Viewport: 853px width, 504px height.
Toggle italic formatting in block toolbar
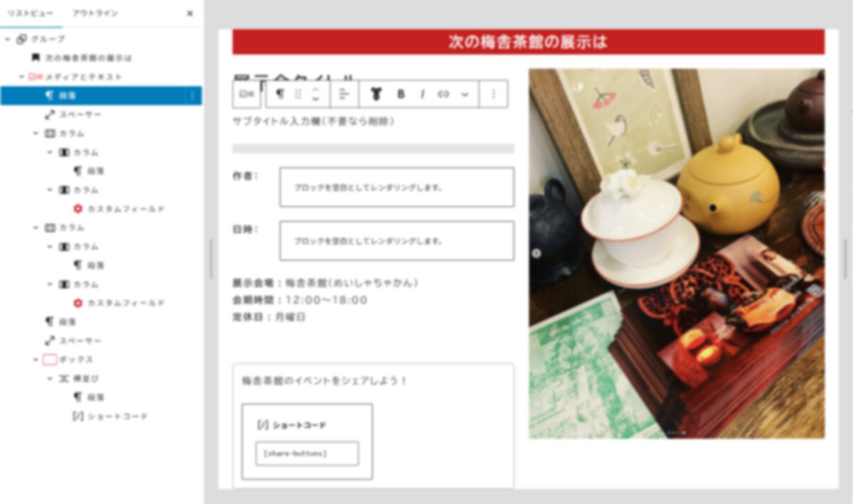(x=422, y=94)
